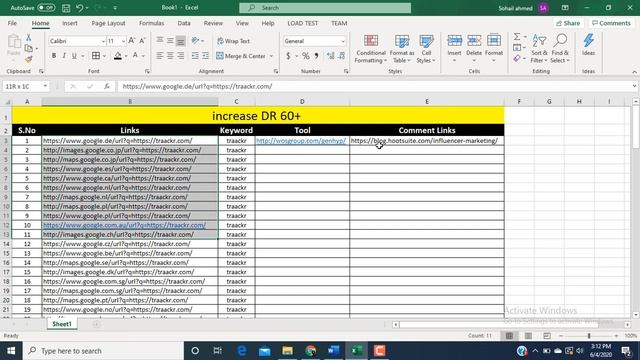Click Merge & Center button

point(241,56)
